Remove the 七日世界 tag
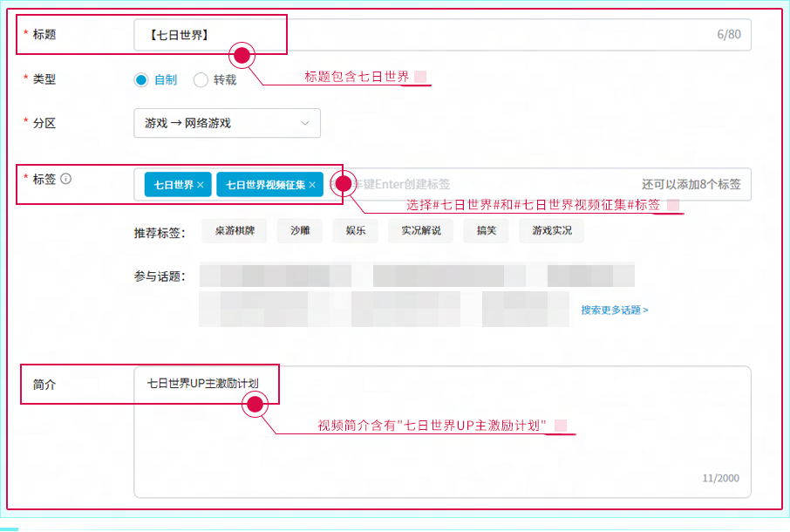The image size is (790, 532). [x=200, y=185]
